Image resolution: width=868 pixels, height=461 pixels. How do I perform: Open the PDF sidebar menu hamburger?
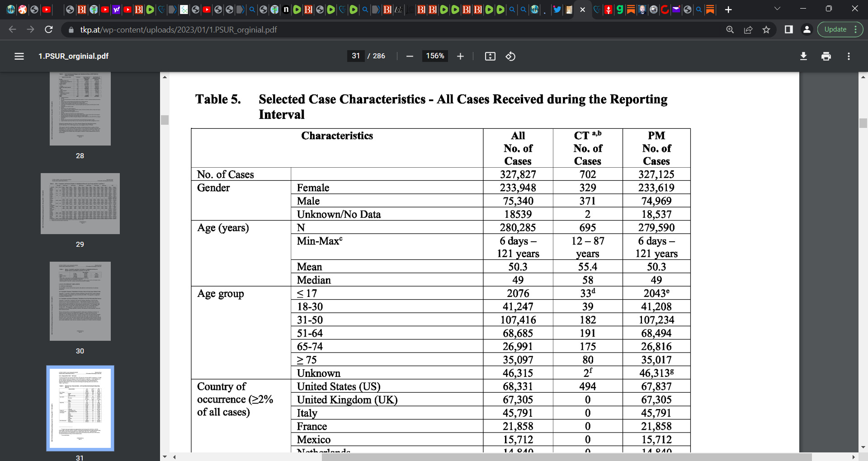click(19, 56)
